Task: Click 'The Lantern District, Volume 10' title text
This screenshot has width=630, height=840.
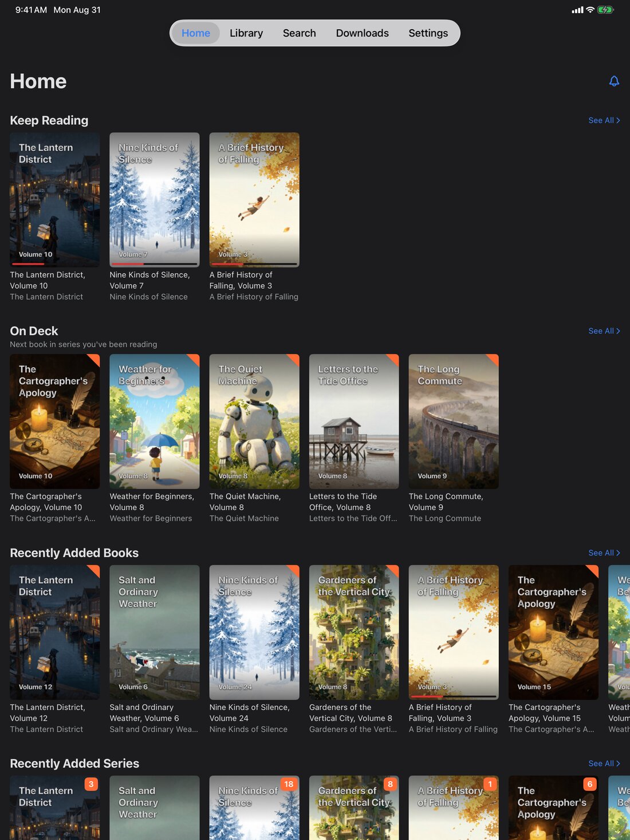Action: click(48, 280)
